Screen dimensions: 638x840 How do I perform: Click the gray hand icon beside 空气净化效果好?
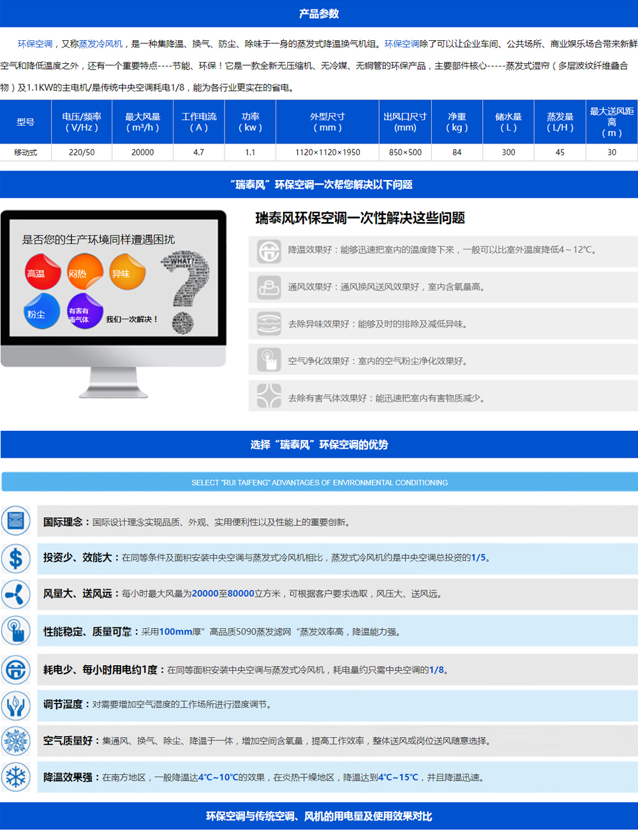[269, 360]
